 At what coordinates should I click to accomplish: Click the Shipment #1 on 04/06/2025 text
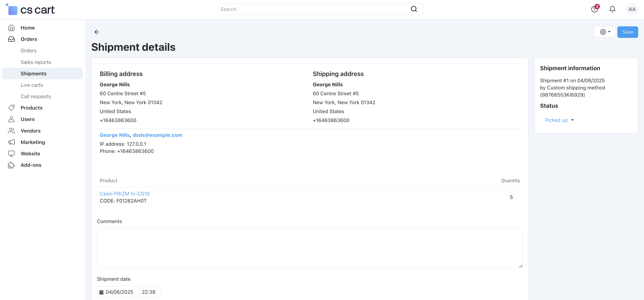[x=572, y=81]
